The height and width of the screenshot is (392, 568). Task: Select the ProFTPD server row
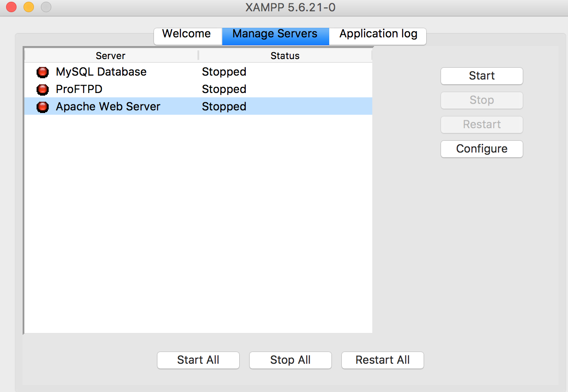(198, 89)
